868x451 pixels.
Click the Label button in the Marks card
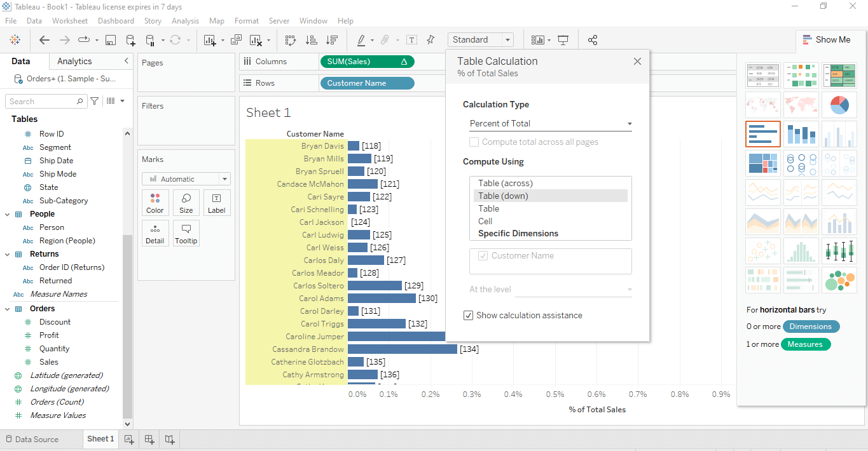click(217, 202)
